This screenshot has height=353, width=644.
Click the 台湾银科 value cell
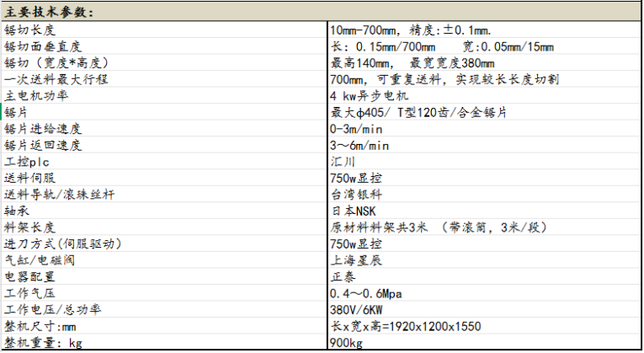tap(354, 195)
